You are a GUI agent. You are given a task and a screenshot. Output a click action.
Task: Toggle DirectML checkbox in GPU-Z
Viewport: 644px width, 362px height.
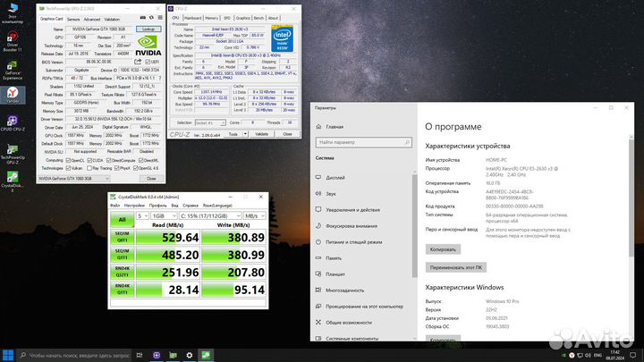coord(141,160)
